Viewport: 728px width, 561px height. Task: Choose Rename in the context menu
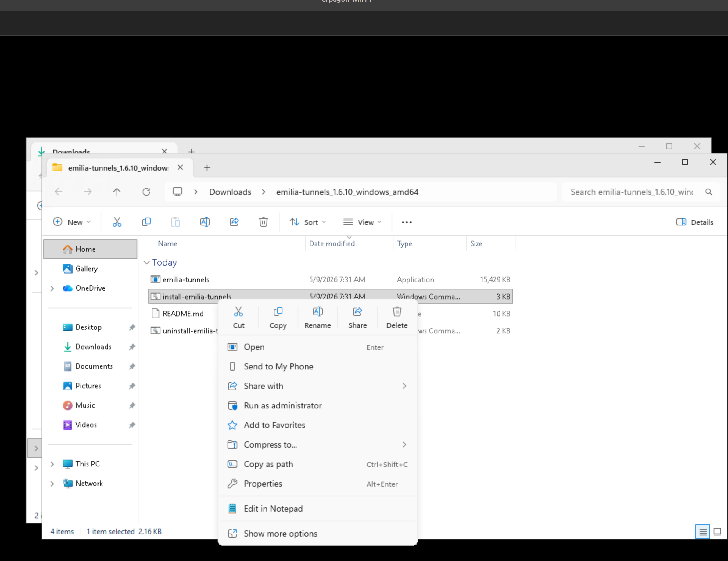[x=318, y=318]
